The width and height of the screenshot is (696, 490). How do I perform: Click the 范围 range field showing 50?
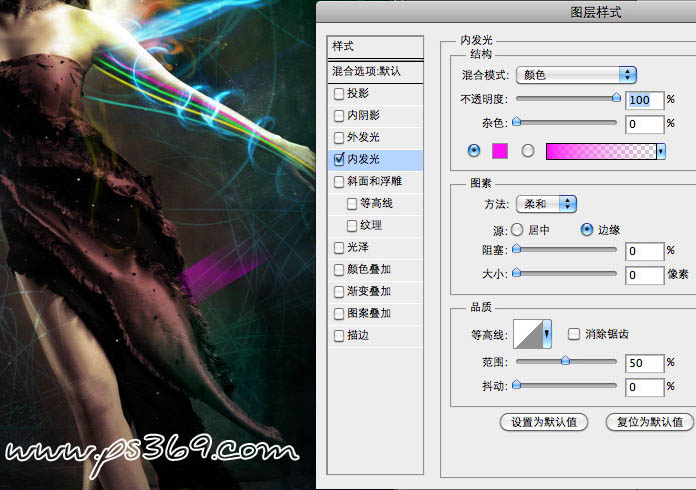click(645, 363)
